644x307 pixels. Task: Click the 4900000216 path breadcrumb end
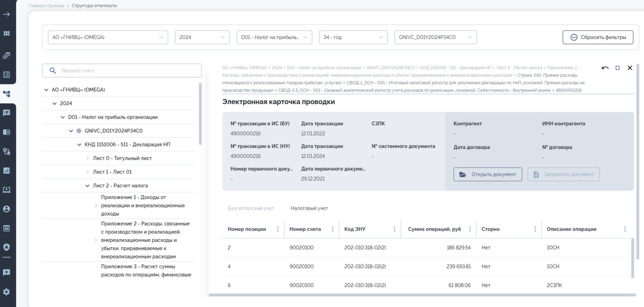pyautogui.click(x=568, y=90)
